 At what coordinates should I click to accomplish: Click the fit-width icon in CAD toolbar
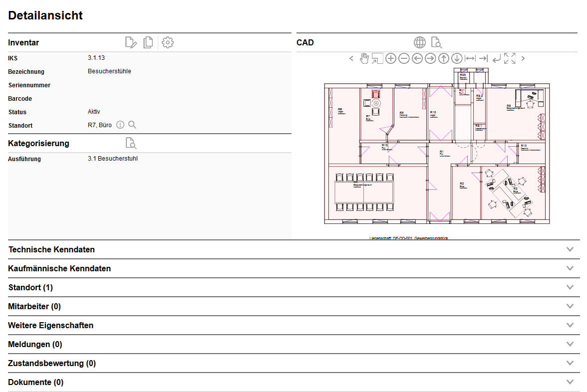click(x=470, y=58)
